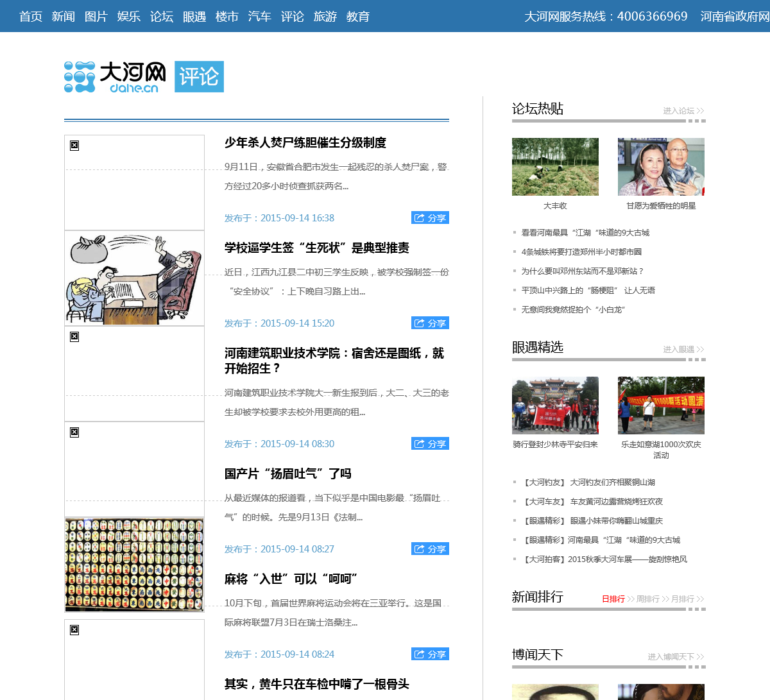Click the 眼遇精选 section heading
This screenshot has height=700, width=770.
(538, 348)
